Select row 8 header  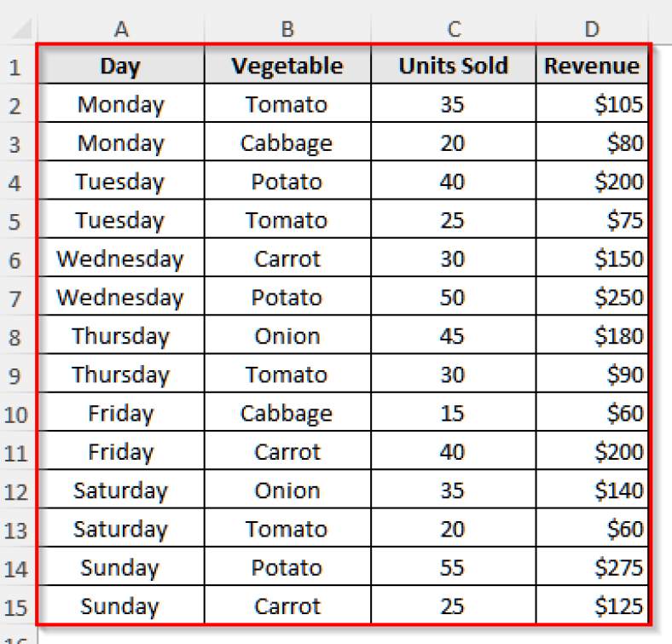tap(16, 335)
